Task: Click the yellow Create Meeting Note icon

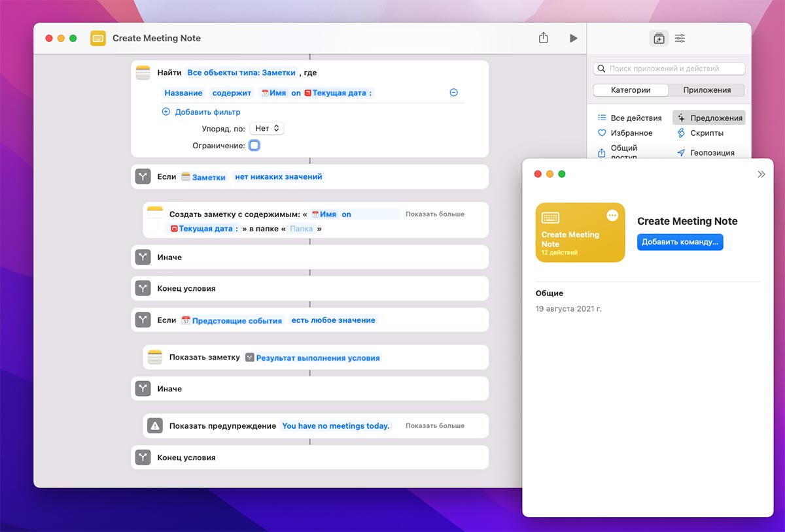Action: point(98,39)
